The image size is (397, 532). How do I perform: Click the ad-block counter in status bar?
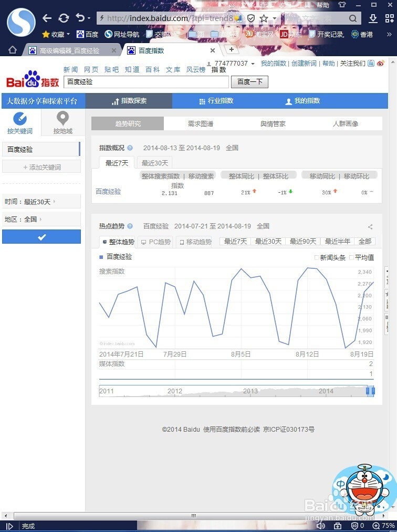(358, 526)
